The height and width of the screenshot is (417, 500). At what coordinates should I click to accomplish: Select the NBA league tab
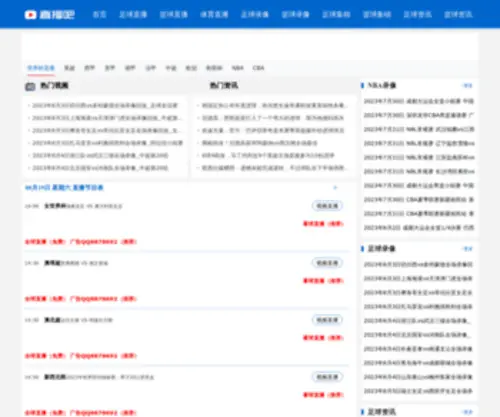pos(238,68)
